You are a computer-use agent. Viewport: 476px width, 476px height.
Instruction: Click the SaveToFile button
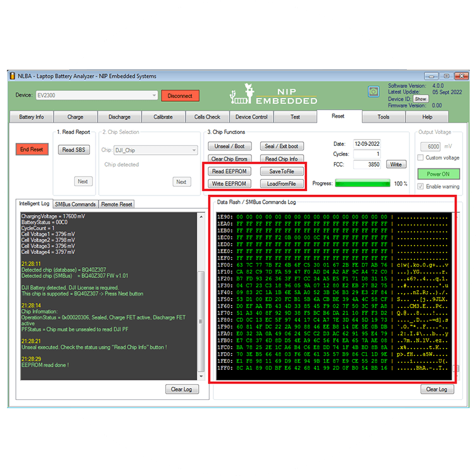pyautogui.click(x=282, y=171)
